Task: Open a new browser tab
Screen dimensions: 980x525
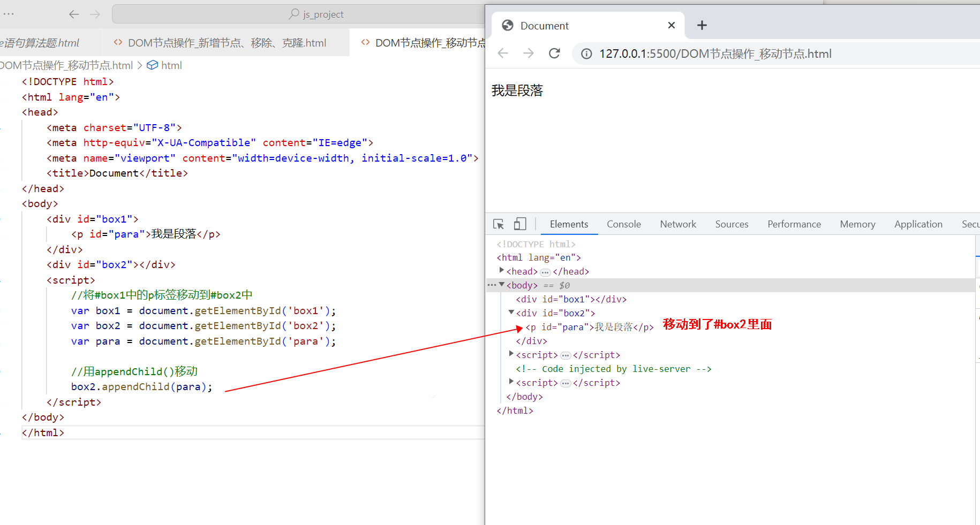Action: (702, 25)
